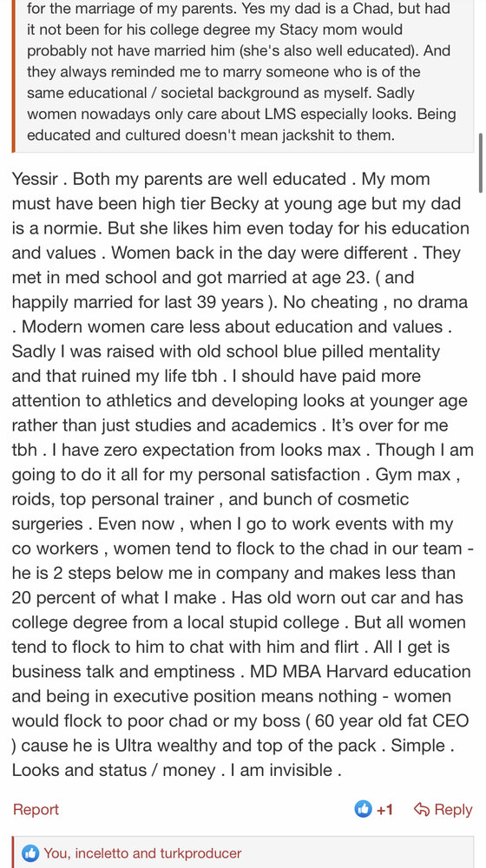Click the Report link below the post

(x=36, y=809)
